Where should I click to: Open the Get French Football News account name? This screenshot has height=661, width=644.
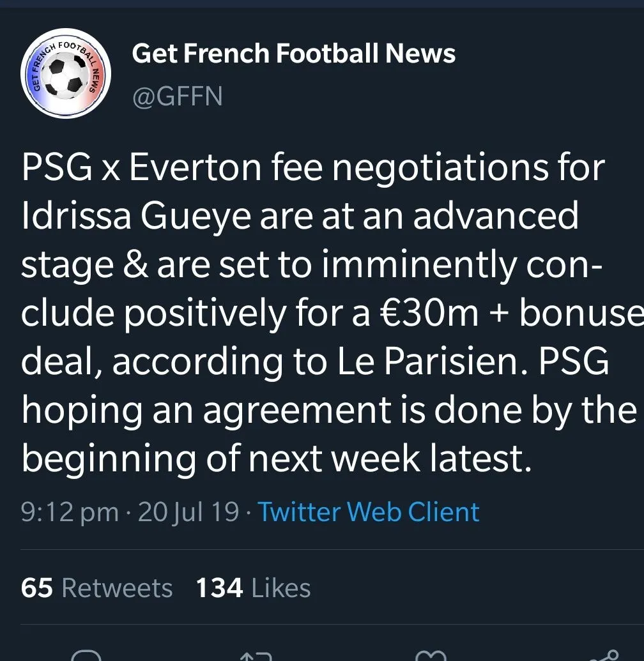293,54
